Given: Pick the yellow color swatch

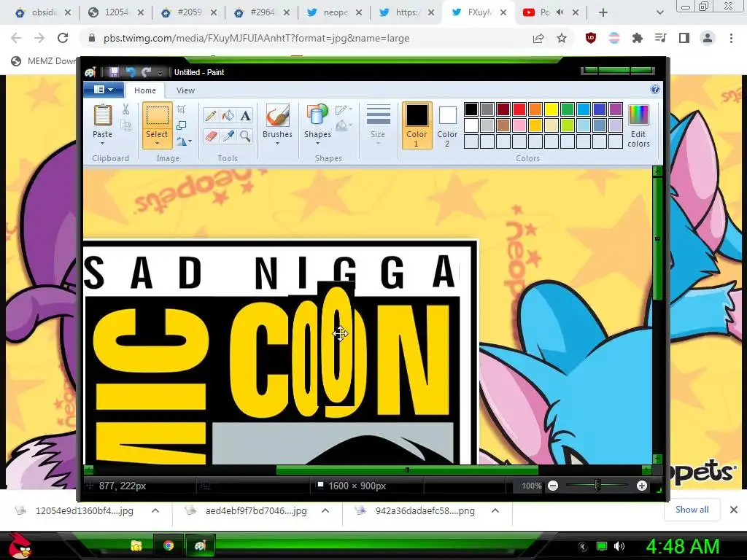Looking at the screenshot, I should click(x=551, y=109).
